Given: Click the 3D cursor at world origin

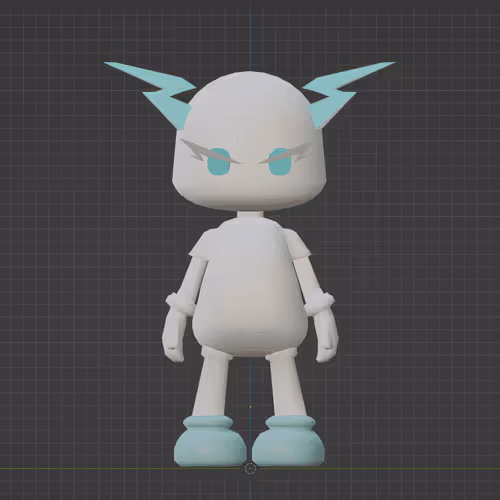Looking at the screenshot, I should (250, 468).
